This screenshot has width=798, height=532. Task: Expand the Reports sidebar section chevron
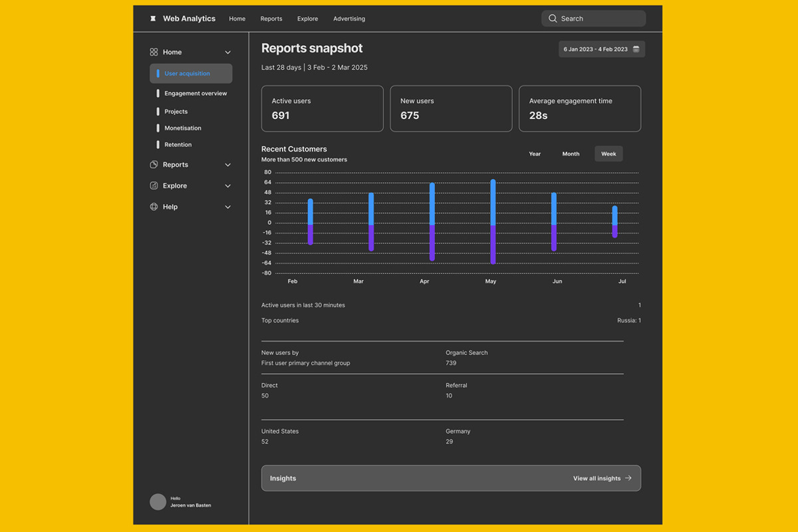coord(227,165)
